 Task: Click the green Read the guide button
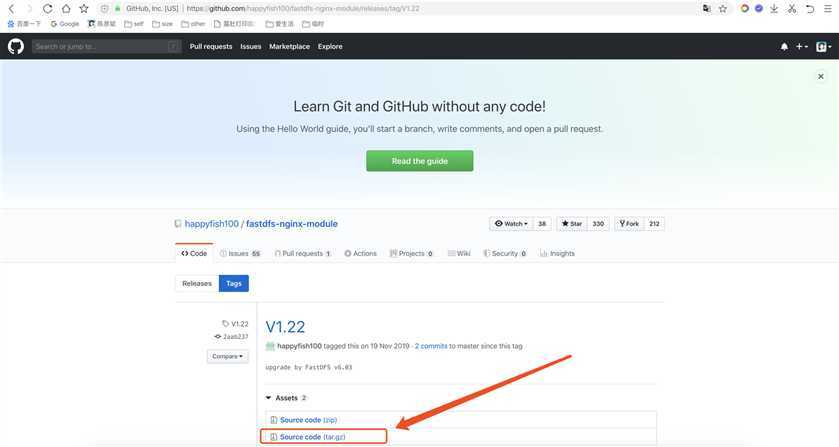tap(420, 161)
